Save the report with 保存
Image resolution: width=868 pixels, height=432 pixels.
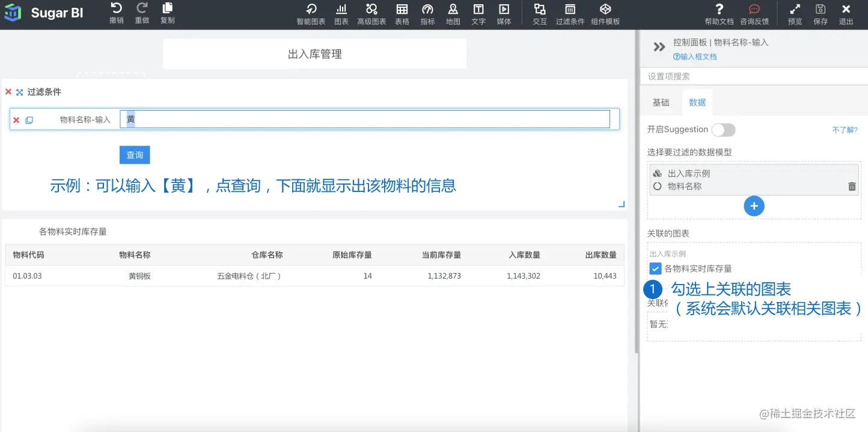tap(821, 14)
